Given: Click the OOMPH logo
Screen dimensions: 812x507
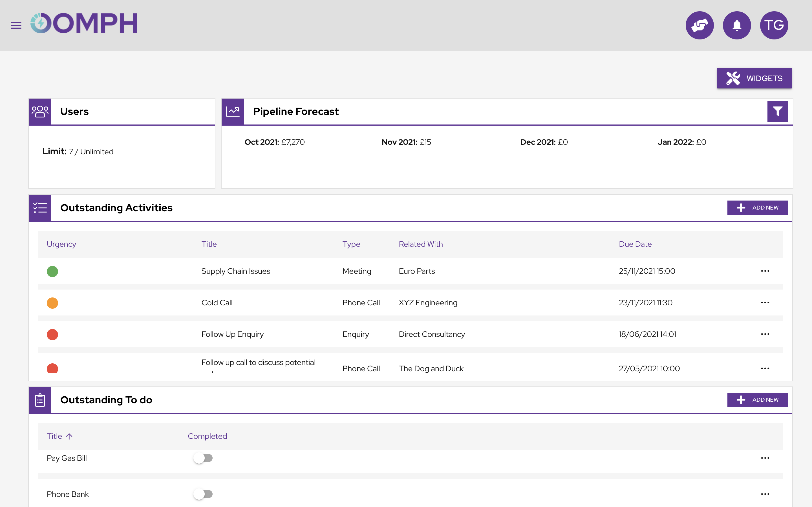Looking at the screenshot, I should (x=84, y=23).
